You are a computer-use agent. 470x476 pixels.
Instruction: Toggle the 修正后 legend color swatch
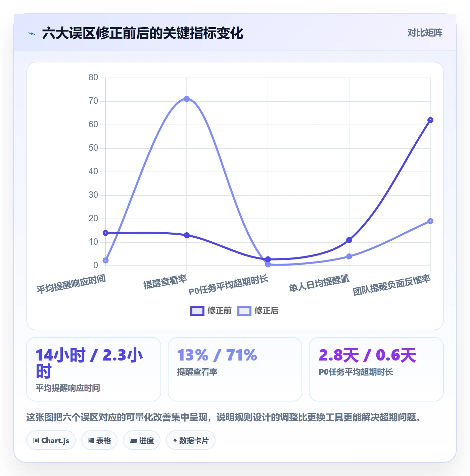coord(244,311)
